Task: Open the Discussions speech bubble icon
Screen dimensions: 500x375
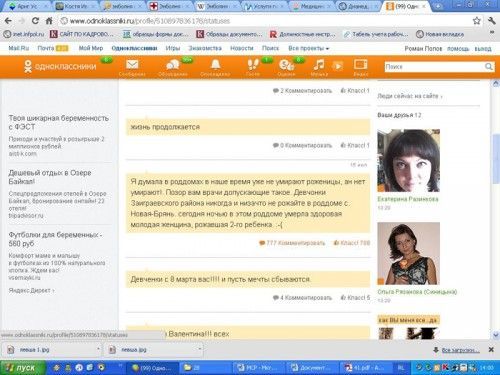Action: coord(173,65)
